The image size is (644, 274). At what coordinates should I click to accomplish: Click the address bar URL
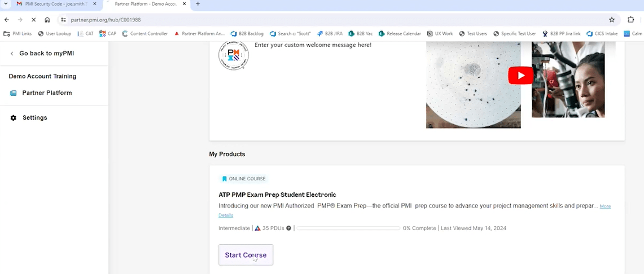coord(106,20)
